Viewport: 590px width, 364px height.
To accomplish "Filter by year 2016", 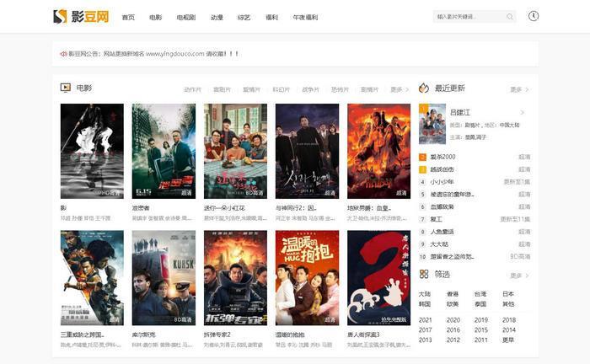I will click(453, 329).
